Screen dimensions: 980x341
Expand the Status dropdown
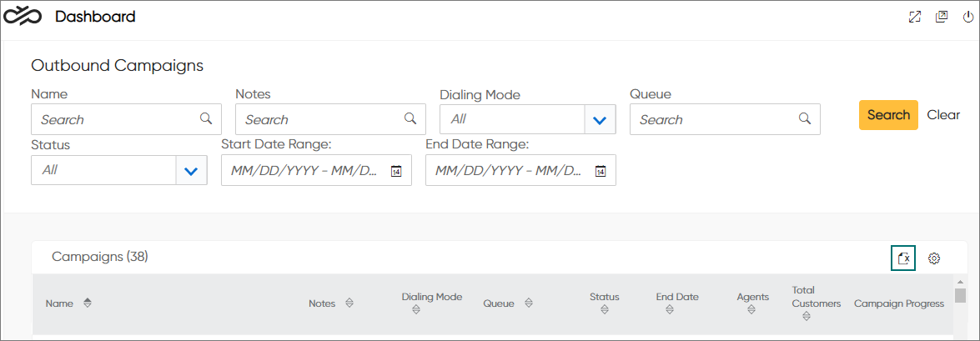coord(191,170)
